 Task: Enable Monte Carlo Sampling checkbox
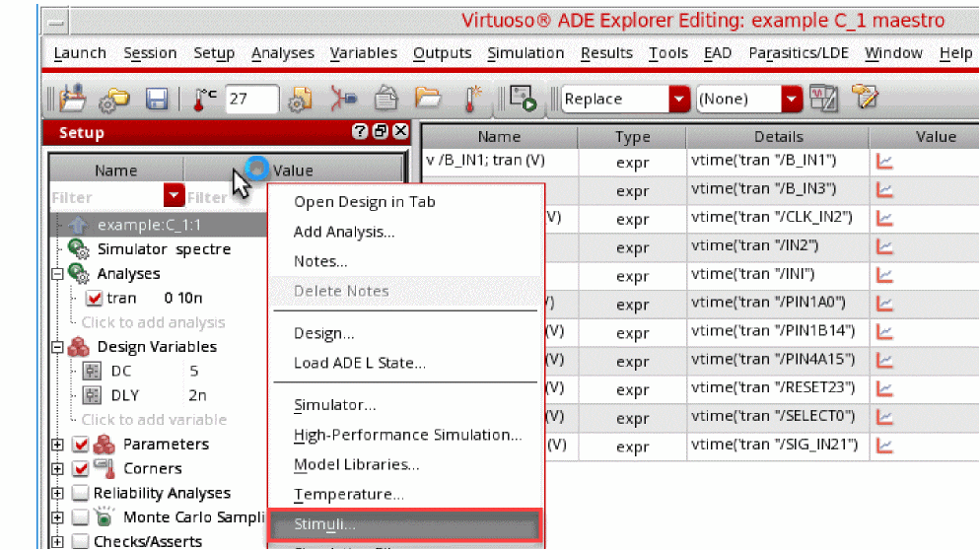pos(80,517)
